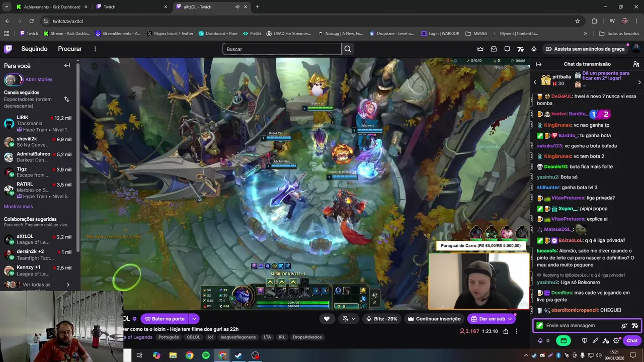Go to the Twitch home logo
644x362 pixels.
pos(8,49)
